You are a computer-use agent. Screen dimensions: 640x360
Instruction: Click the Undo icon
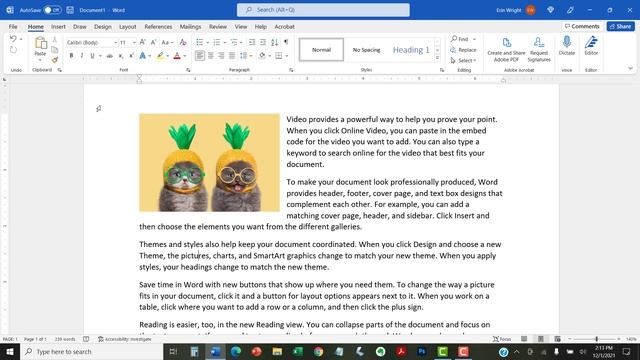[13, 39]
